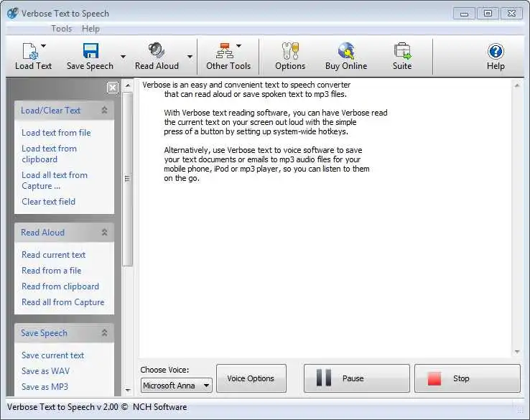Click the Load Text toolbar icon
This screenshot has height=420, width=530.
pyautogui.click(x=30, y=51)
